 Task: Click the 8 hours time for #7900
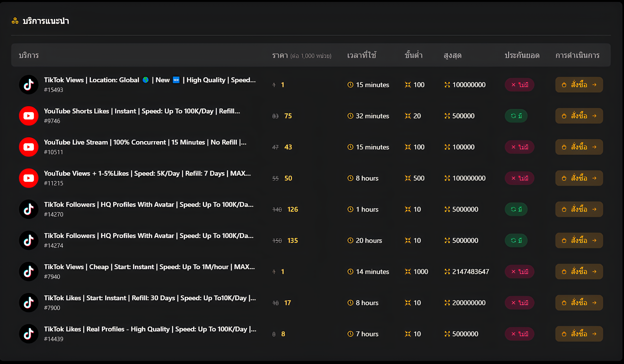(x=367, y=303)
